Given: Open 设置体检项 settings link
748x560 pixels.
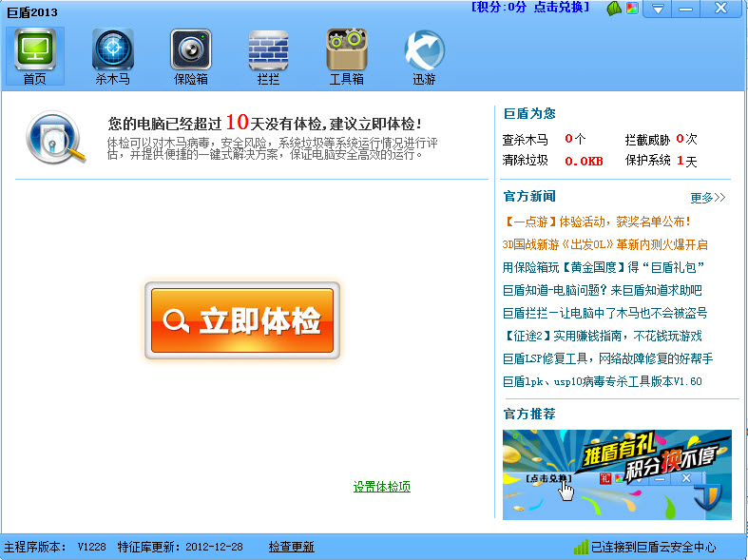Looking at the screenshot, I should (x=382, y=487).
